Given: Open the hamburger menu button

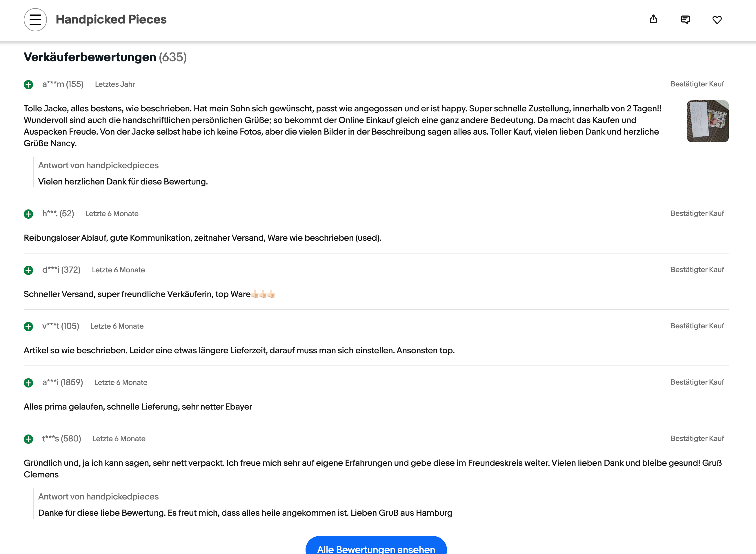Looking at the screenshot, I should (x=35, y=20).
